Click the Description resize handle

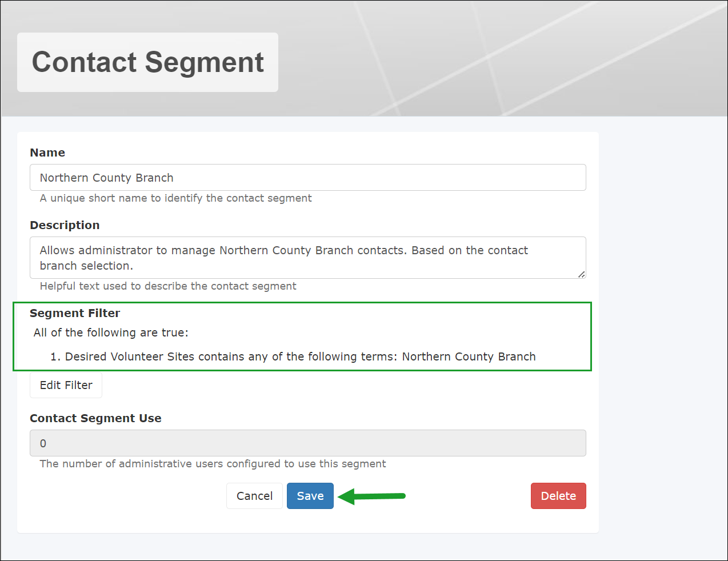click(x=582, y=276)
